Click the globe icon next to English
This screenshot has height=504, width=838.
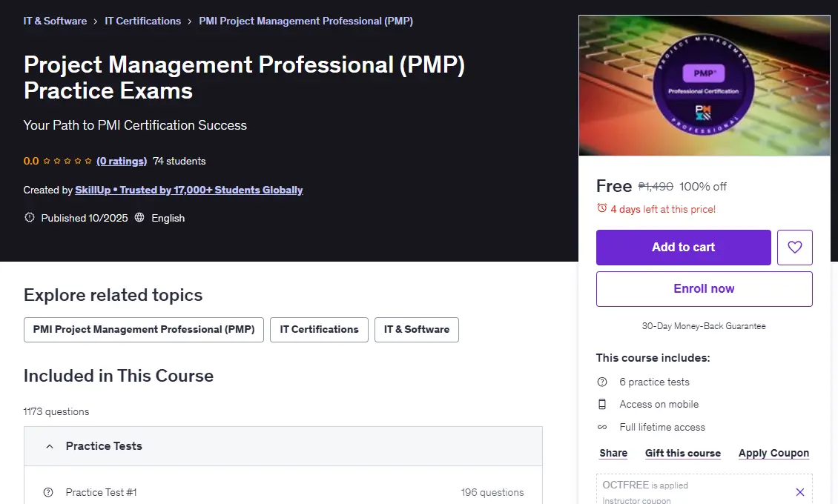pyautogui.click(x=139, y=217)
